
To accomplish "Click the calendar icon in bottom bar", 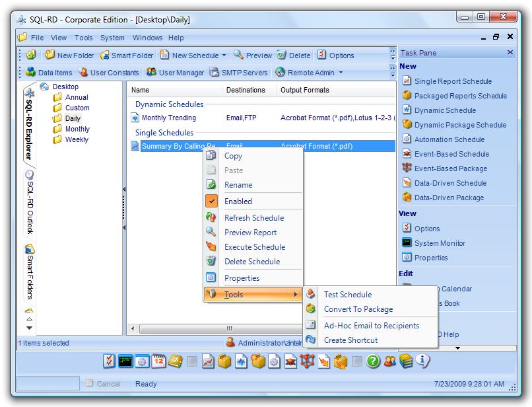I will [159, 361].
